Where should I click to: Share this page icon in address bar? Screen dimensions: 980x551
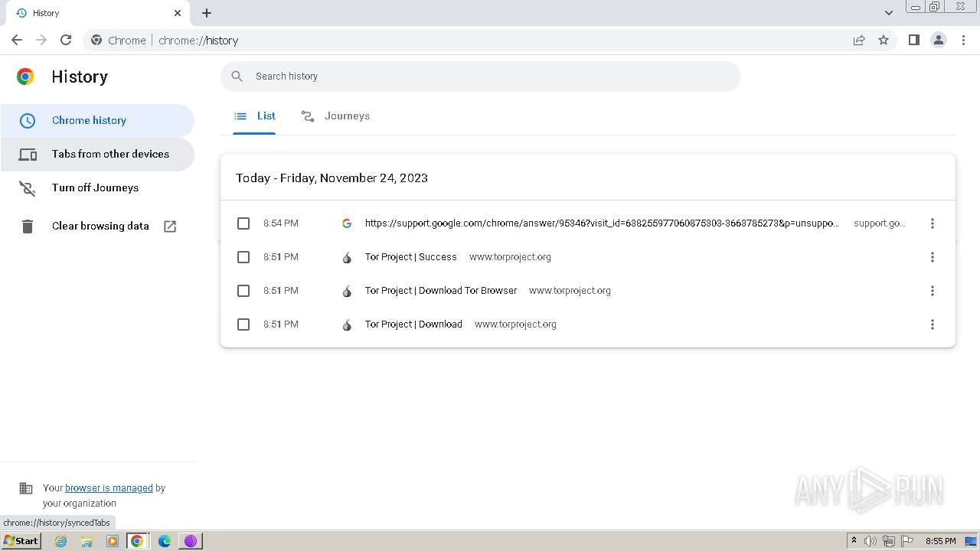[859, 40]
